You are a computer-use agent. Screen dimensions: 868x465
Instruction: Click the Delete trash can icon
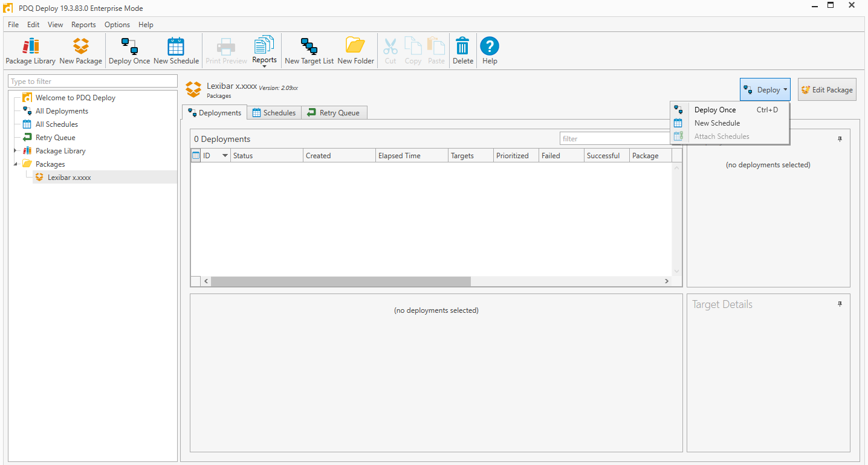coord(462,51)
